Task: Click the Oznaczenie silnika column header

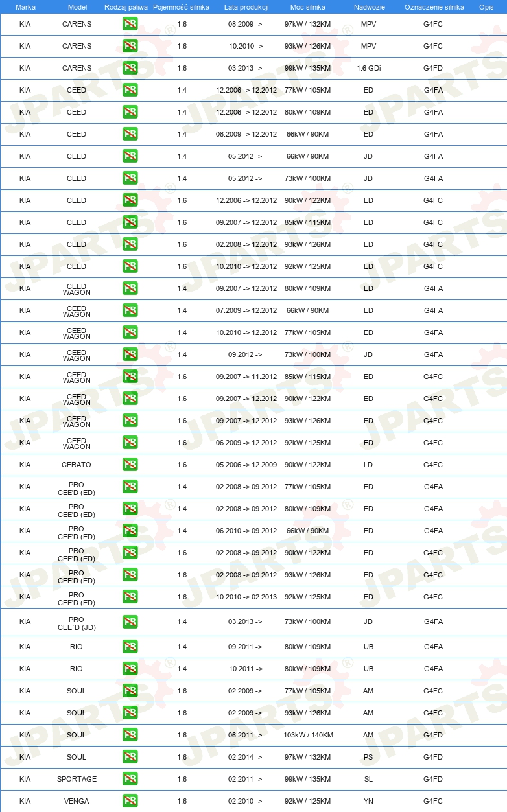Action: pyautogui.click(x=434, y=7)
